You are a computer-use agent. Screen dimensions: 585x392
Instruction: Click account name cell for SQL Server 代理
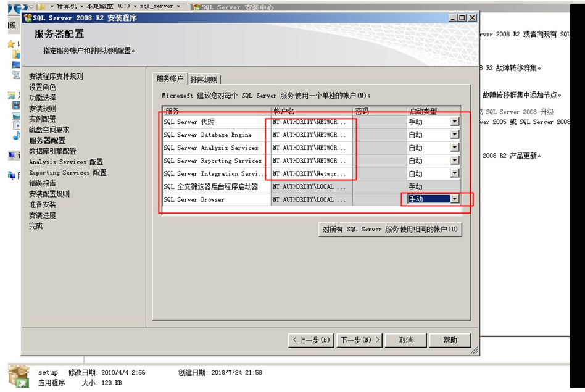pos(312,122)
